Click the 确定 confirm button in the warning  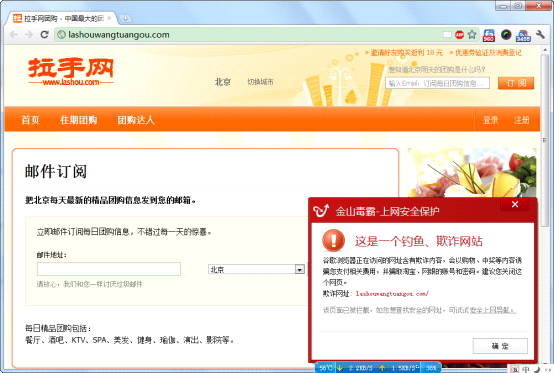pos(500,346)
